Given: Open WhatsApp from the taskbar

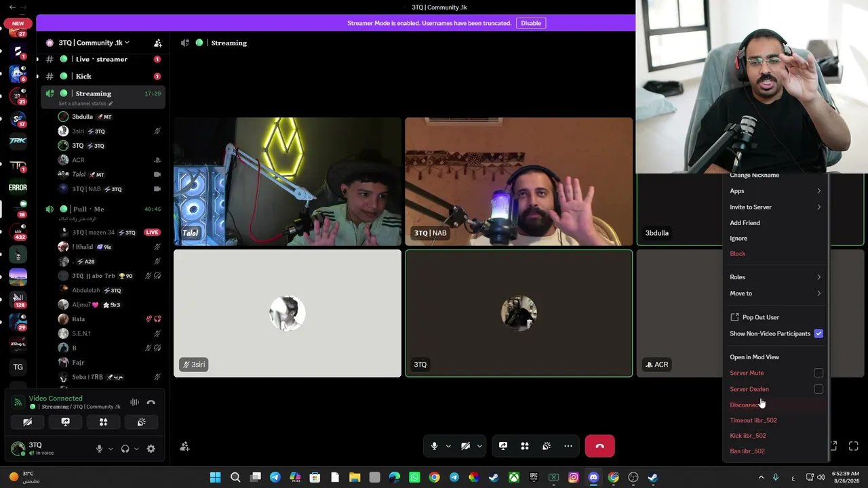Looking at the screenshot, I should 414,477.
